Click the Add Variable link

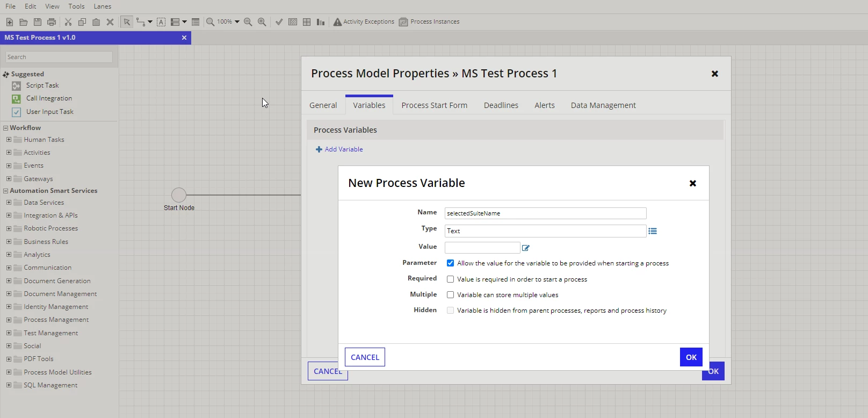pos(339,149)
